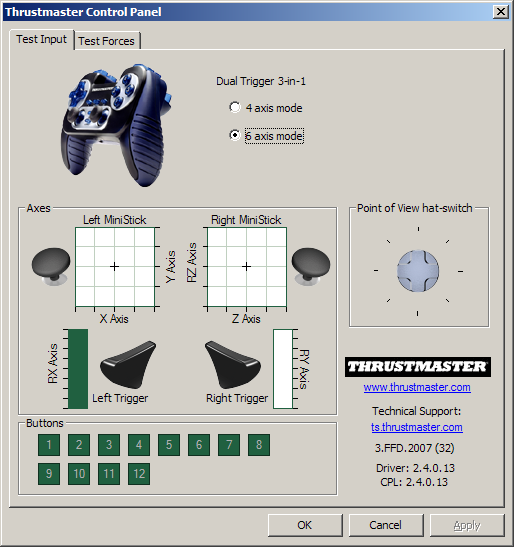
Task: Click the RX Axis green level bar
Action: tap(78, 369)
